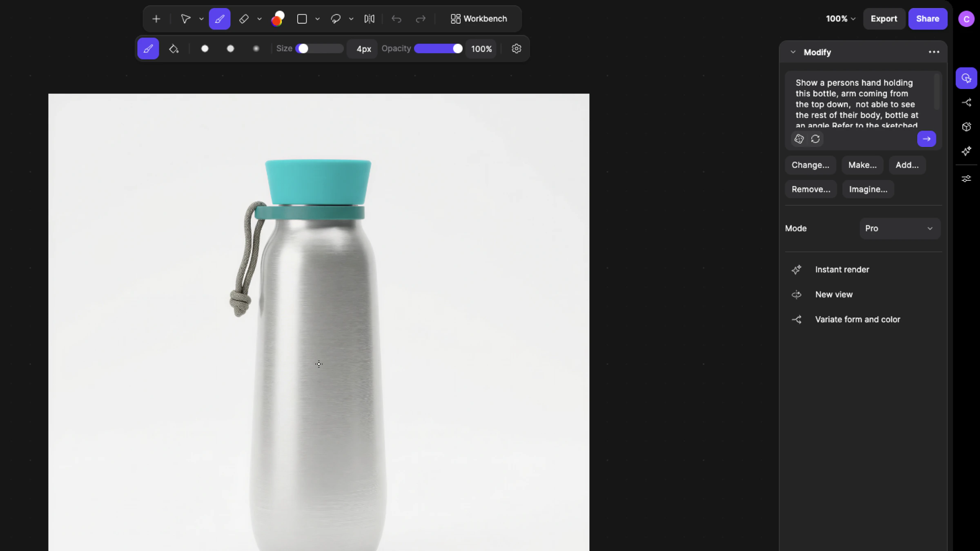Click the mirror/flip tool icon
Screen dimensions: 980x551
coord(369,19)
